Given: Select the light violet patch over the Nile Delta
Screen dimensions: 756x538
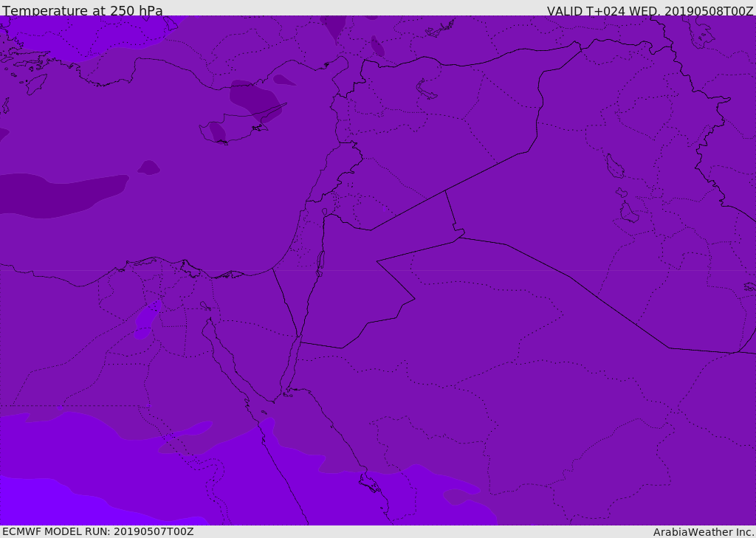Looking at the screenshot, I should [146, 320].
